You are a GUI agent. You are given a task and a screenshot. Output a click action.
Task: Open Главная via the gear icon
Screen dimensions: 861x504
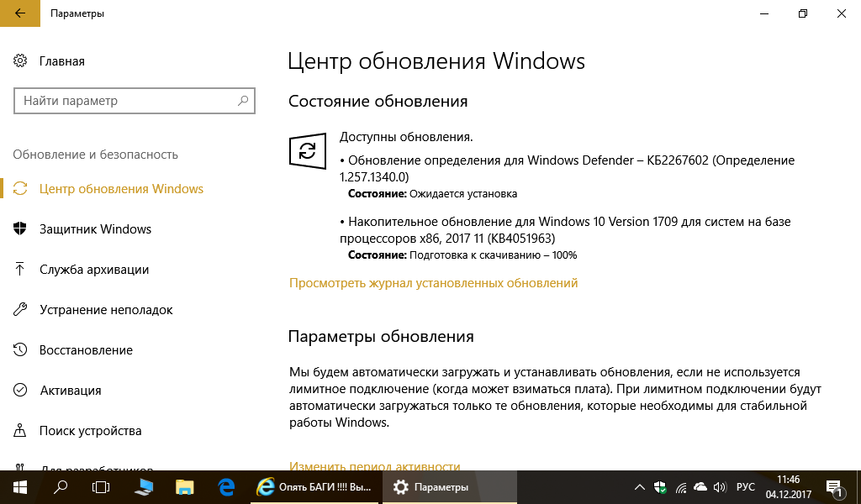click(x=20, y=60)
